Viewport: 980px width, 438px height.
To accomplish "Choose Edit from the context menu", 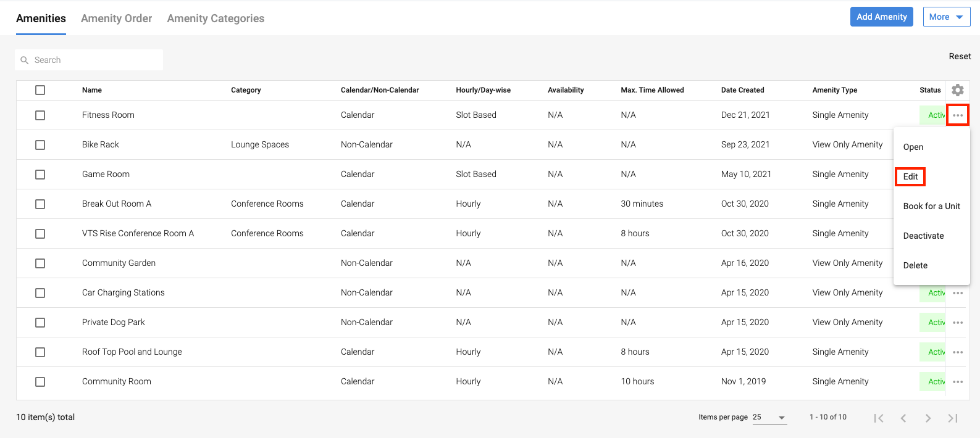I will click(910, 176).
